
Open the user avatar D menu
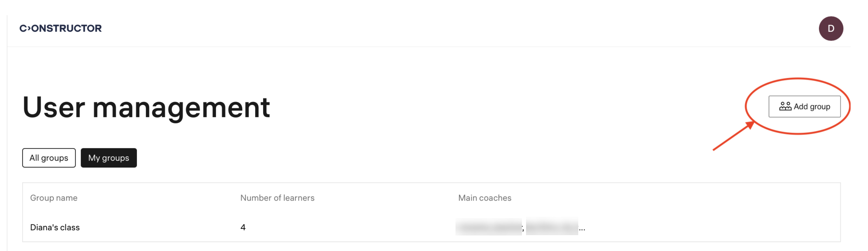830,28
